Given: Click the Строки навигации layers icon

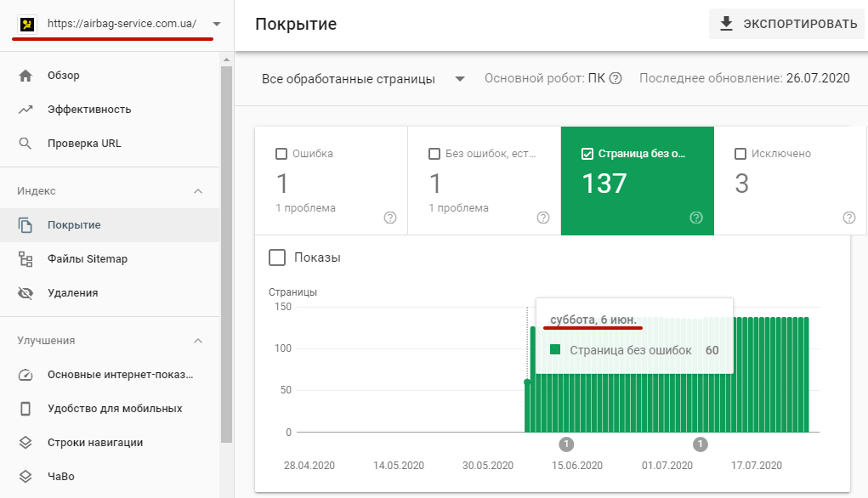Looking at the screenshot, I should [x=26, y=443].
